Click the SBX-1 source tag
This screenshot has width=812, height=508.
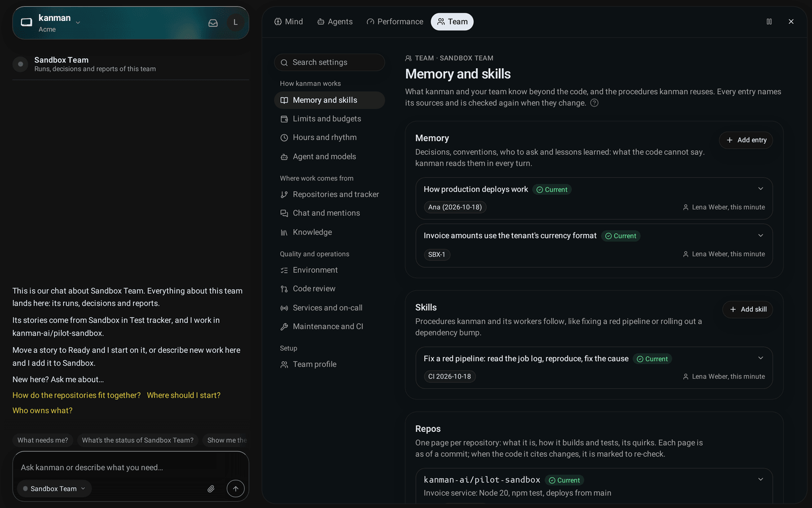click(x=437, y=255)
